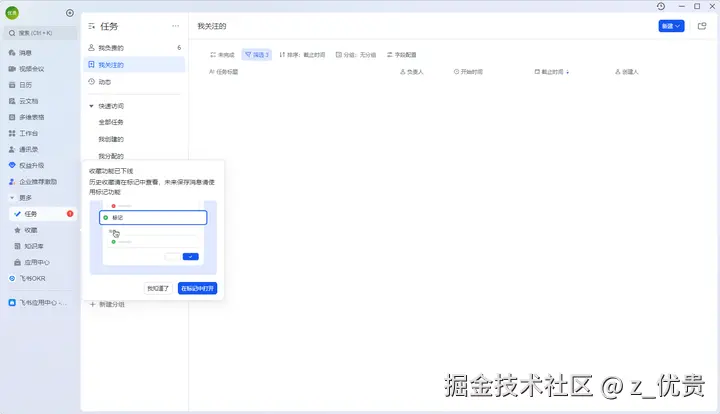Click the 创建人 column header

627,72
